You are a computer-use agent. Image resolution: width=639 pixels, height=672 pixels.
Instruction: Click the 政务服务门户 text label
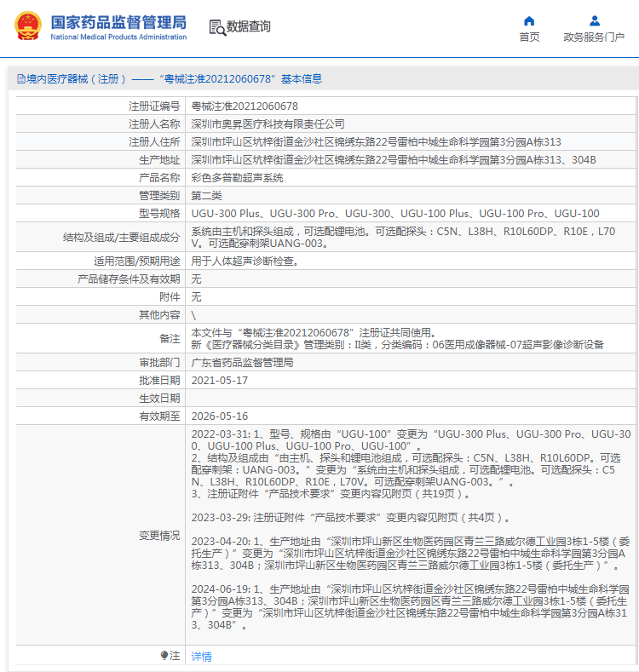[594, 37]
